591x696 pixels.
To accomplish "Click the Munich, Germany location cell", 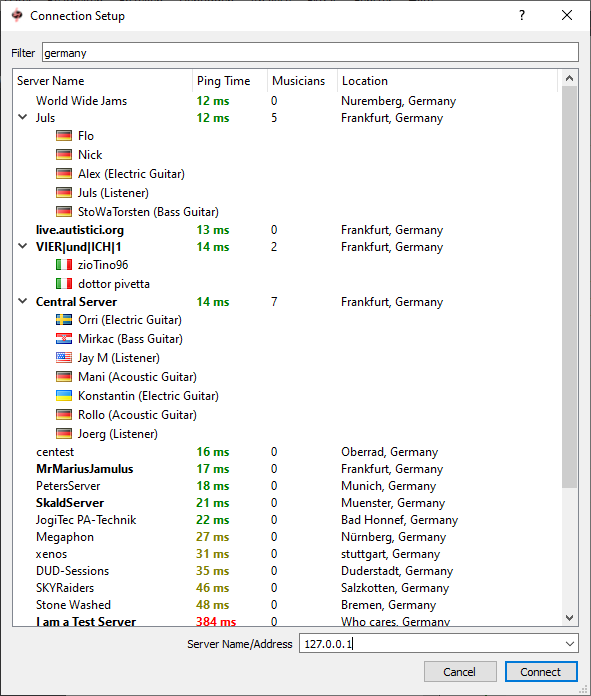I will pyautogui.click(x=389, y=486).
